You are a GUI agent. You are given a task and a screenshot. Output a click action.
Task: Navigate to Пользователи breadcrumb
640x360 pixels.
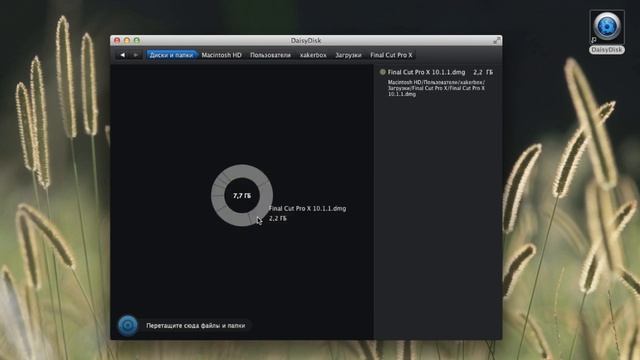(x=270, y=55)
